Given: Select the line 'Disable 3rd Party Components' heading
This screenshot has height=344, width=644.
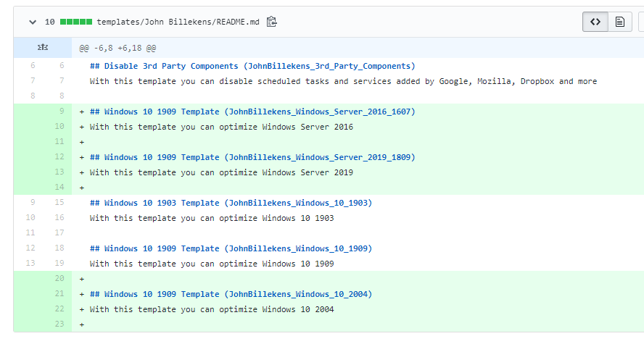Looking at the screenshot, I should point(252,66).
